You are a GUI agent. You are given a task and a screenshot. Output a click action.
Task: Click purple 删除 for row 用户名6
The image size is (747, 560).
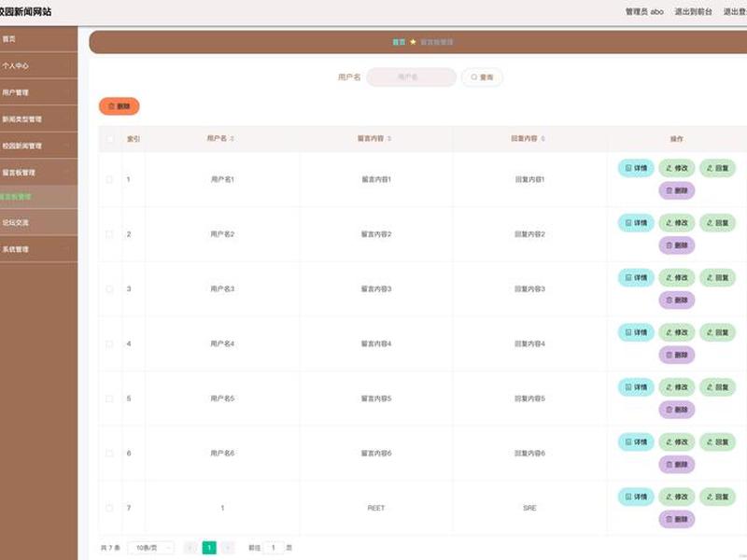pyautogui.click(x=676, y=464)
